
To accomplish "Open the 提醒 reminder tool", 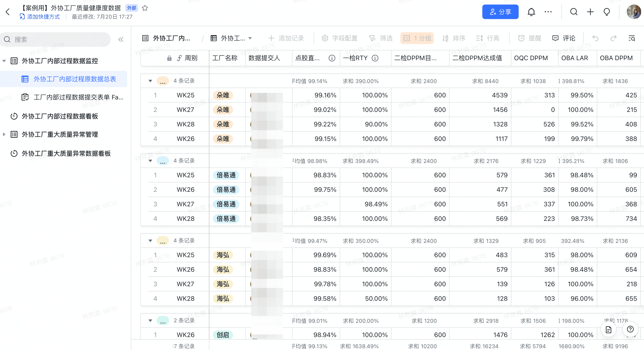I will (x=529, y=38).
